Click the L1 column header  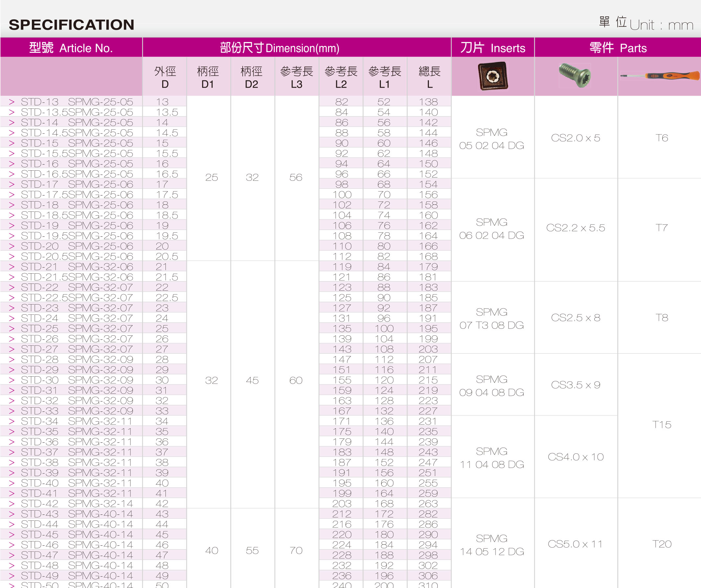point(384,77)
